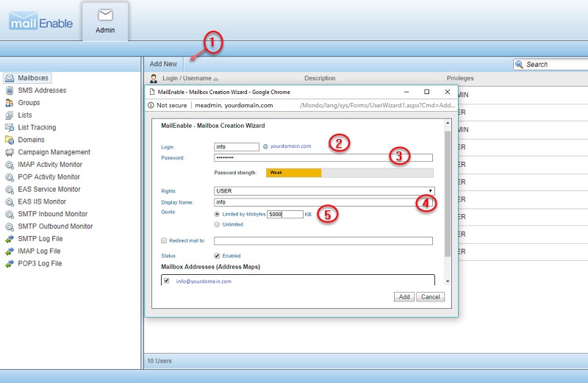Image resolution: width=588 pixels, height=383 pixels.
Task: Click the Domains folder icon
Action: pos(10,140)
